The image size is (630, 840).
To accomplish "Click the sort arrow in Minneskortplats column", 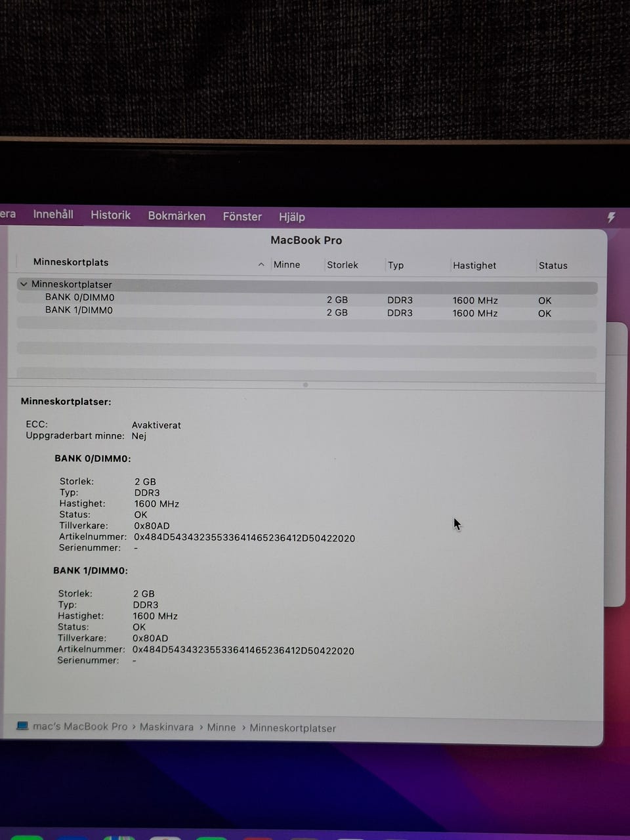I will coord(261,264).
